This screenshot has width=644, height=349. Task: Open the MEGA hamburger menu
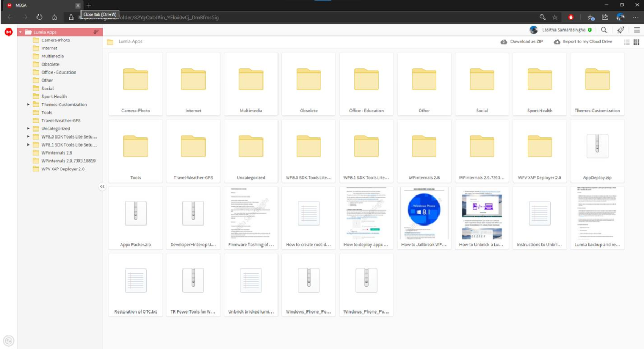(x=636, y=30)
